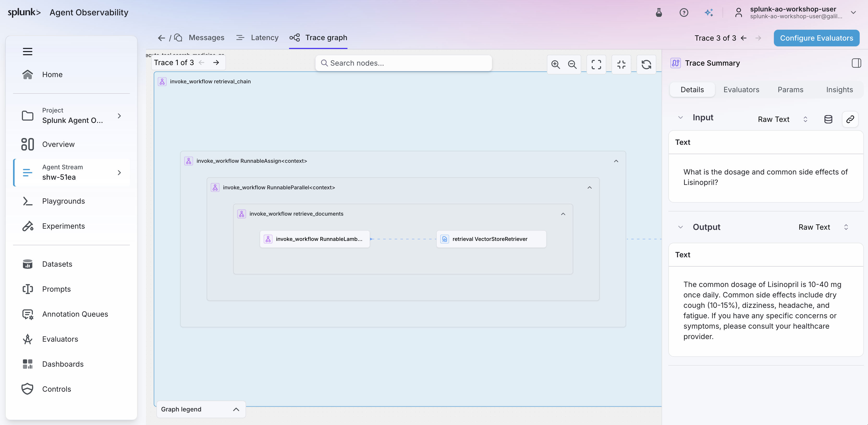Open the Overview page
868x425 pixels.
click(x=71, y=144)
